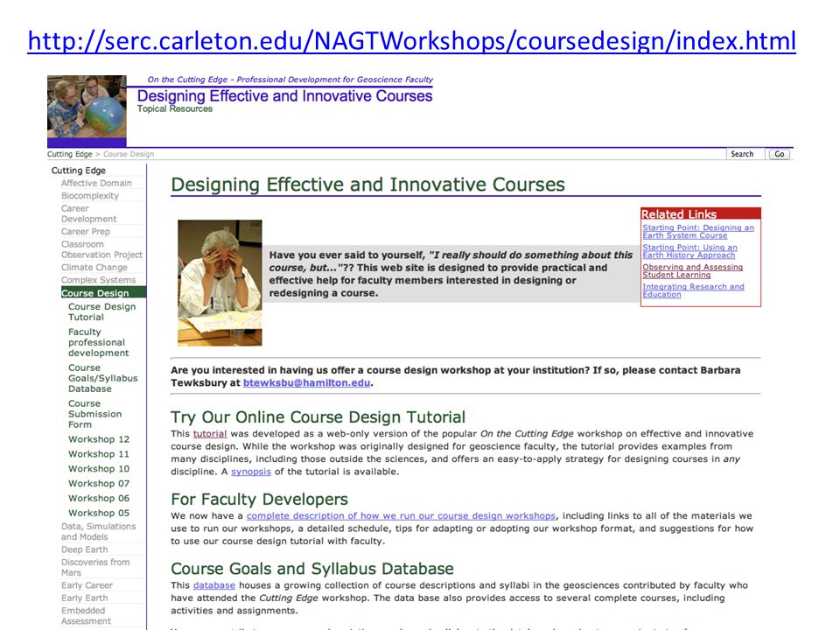This screenshot has width=840, height=630.
Task: Open Course Design Tutorial sidebar link
Action: pos(101,311)
